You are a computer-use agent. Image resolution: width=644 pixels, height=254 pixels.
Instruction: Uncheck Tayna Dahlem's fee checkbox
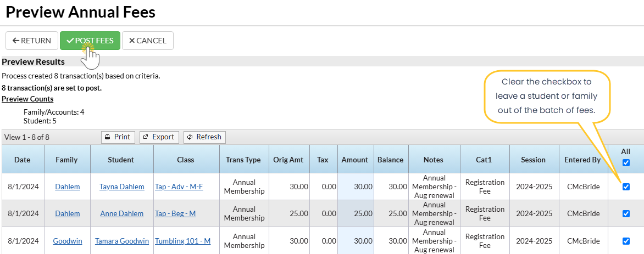pos(626,187)
